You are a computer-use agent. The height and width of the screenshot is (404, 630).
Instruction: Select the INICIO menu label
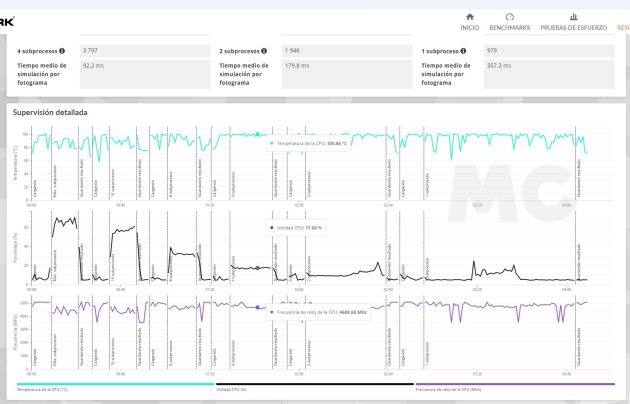point(469,28)
